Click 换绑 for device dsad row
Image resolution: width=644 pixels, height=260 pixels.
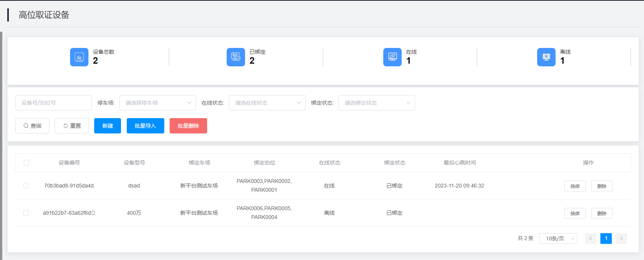pyautogui.click(x=575, y=186)
